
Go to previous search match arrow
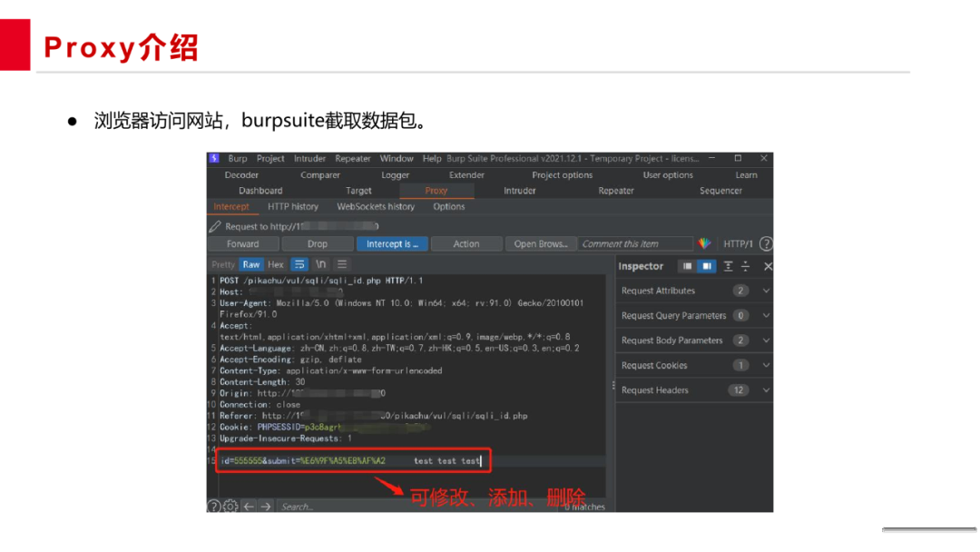[249, 507]
